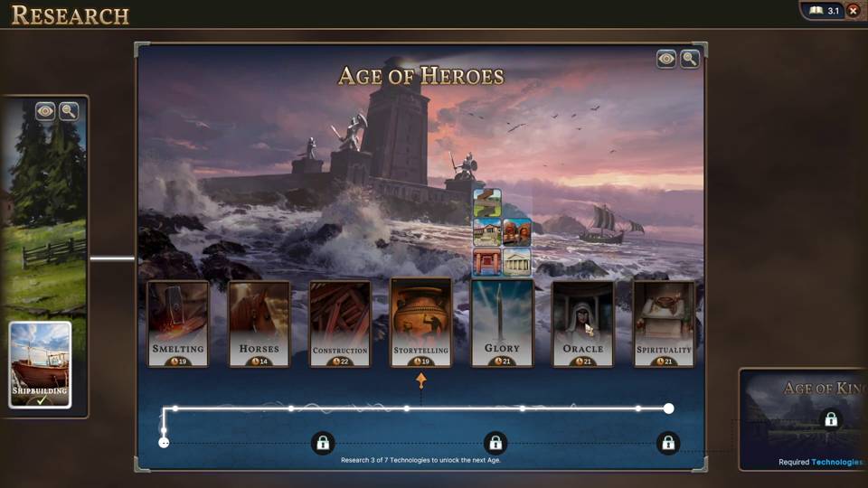Close the Research screen with X button
868x488 pixels.
(853, 11)
